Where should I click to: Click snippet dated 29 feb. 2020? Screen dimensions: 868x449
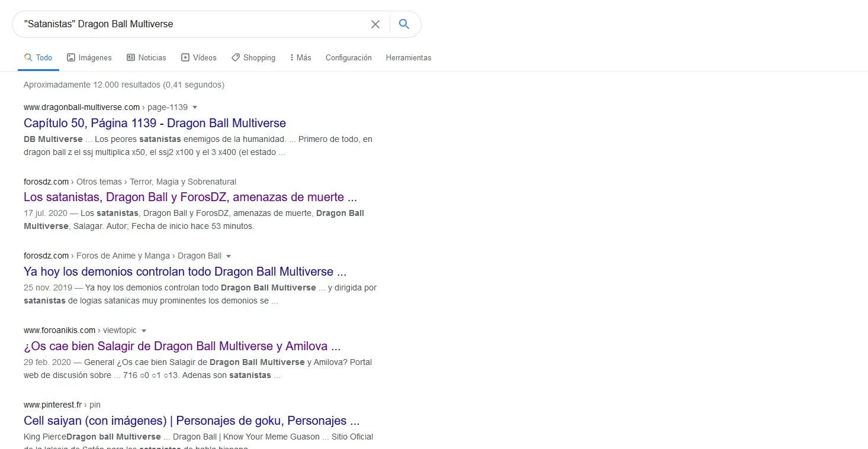198,369
